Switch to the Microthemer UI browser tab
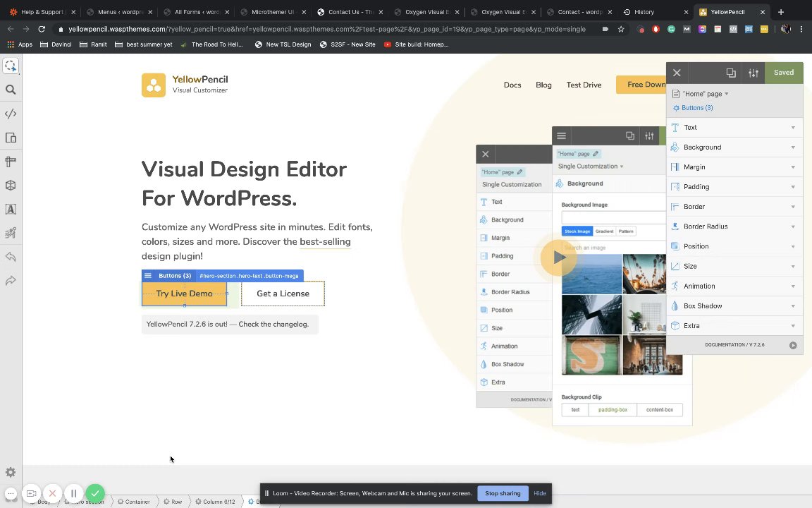The width and height of the screenshot is (812, 508). (273, 12)
